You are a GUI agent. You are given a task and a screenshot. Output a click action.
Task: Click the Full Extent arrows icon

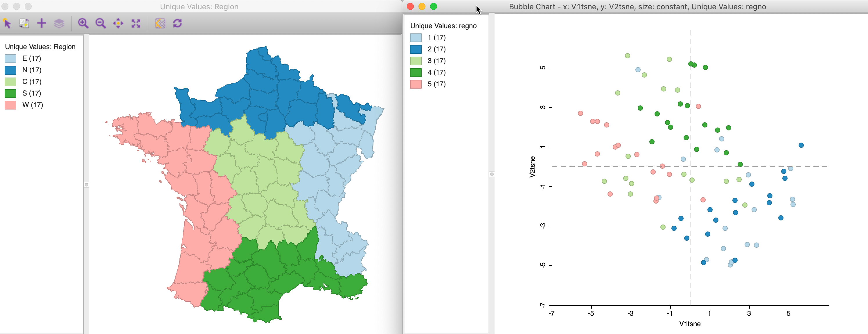136,23
